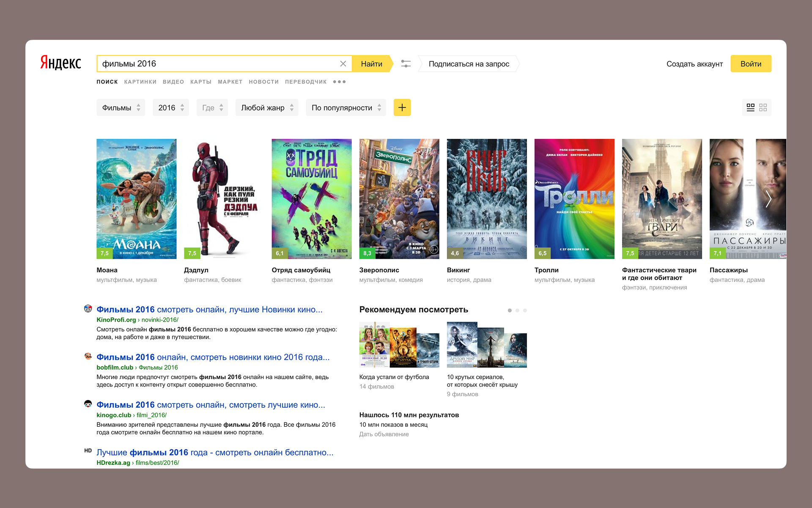Open the Отряд самоубийц poster
The width and height of the screenshot is (812, 508).
point(312,199)
